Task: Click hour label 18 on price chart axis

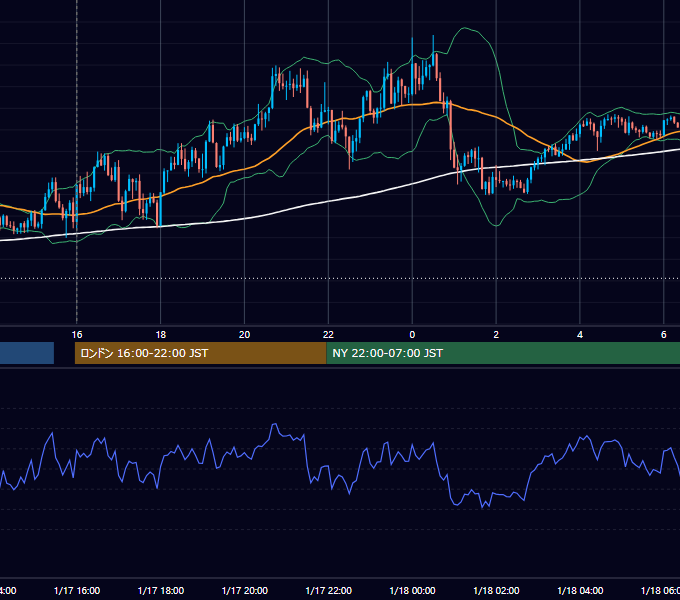Action: click(160, 335)
